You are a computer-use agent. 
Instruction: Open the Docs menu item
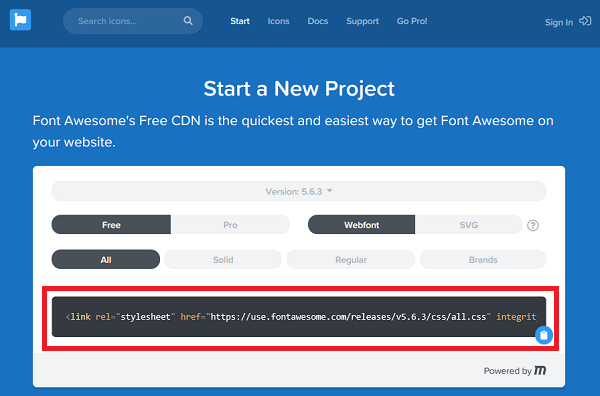click(318, 21)
